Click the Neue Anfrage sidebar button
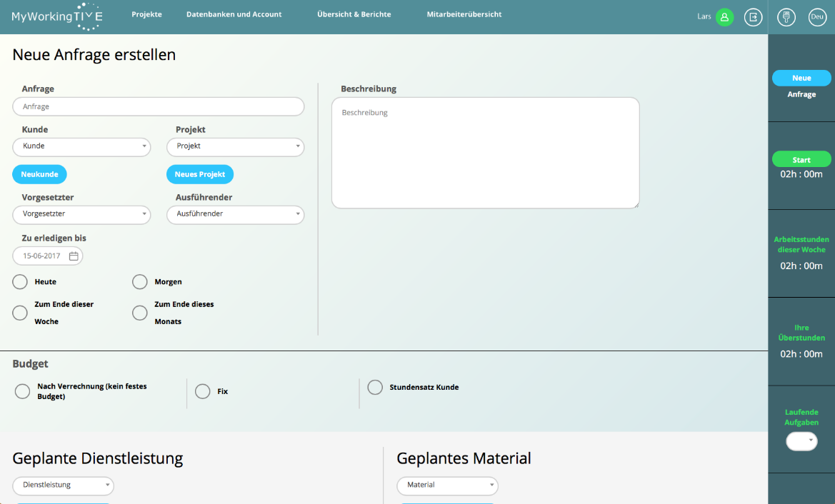This screenshot has width=835, height=504. [x=801, y=78]
